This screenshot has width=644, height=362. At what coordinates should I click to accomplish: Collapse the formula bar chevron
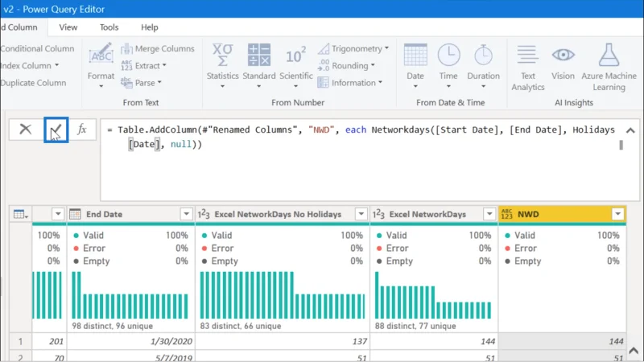[x=630, y=130]
